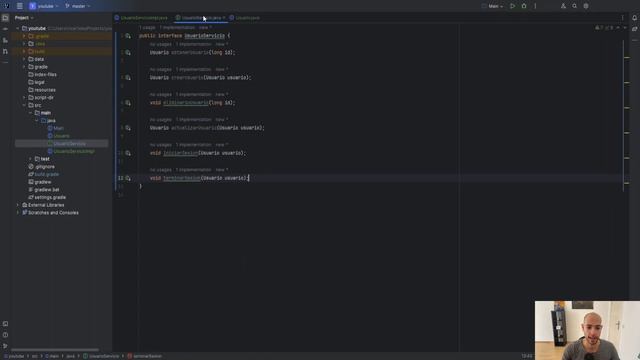Click UsuarioServicio breadcrumb in status bar
The width and height of the screenshot is (640, 360).
(x=101, y=356)
